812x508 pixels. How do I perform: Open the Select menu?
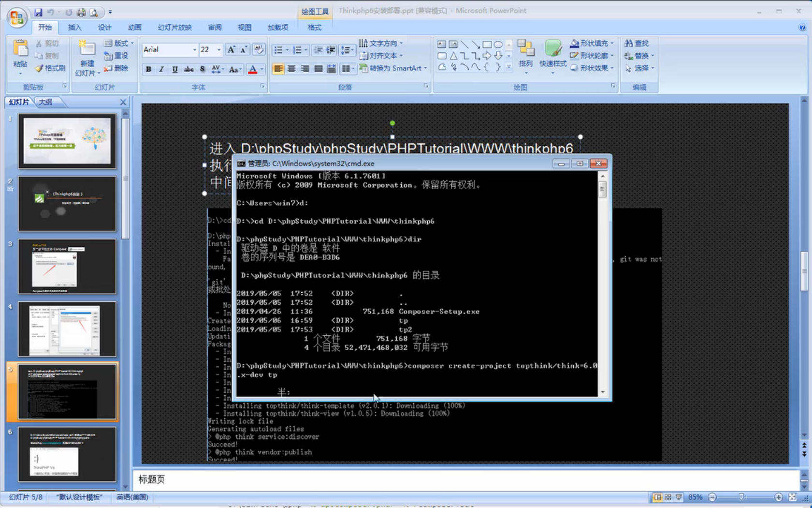click(x=639, y=68)
